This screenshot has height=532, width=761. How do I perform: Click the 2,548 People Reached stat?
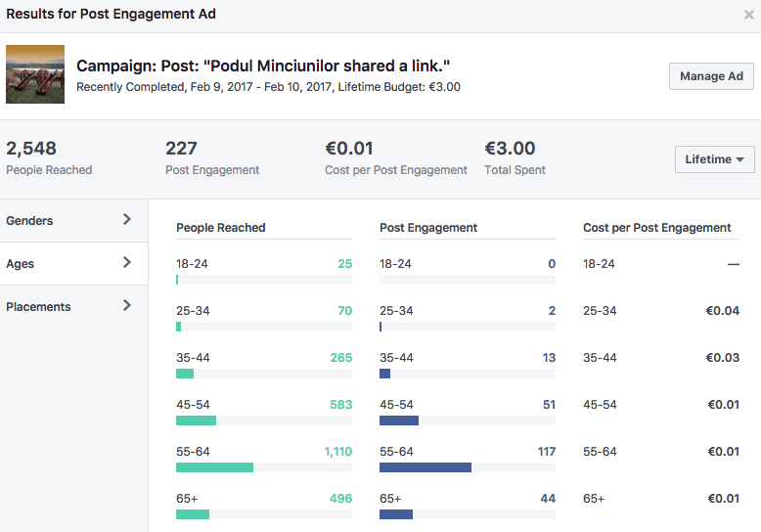click(x=31, y=149)
